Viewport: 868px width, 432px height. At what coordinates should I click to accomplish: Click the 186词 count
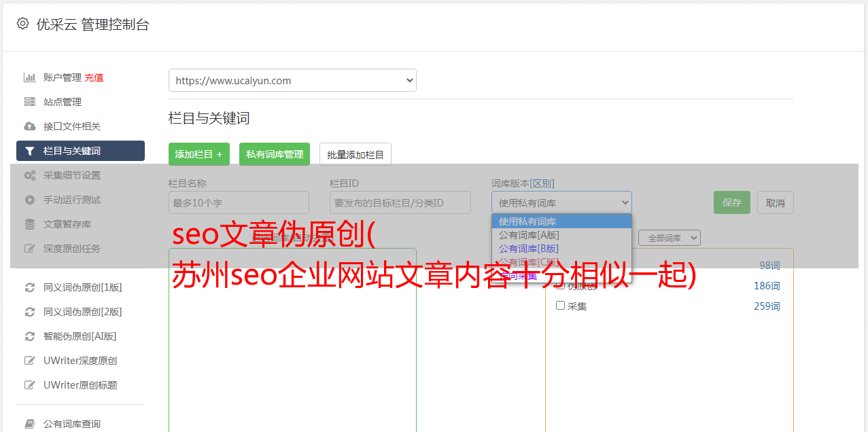coord(767,286)
